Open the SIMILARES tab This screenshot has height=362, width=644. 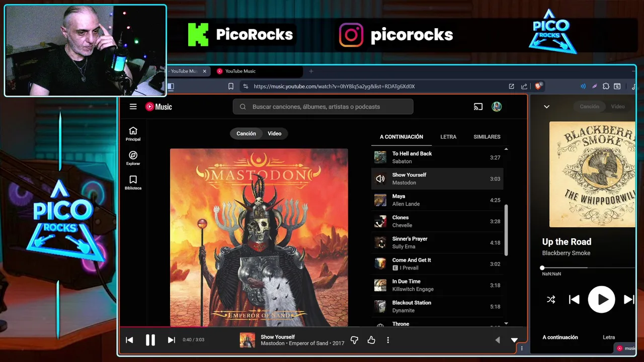[x=487, y=137]
